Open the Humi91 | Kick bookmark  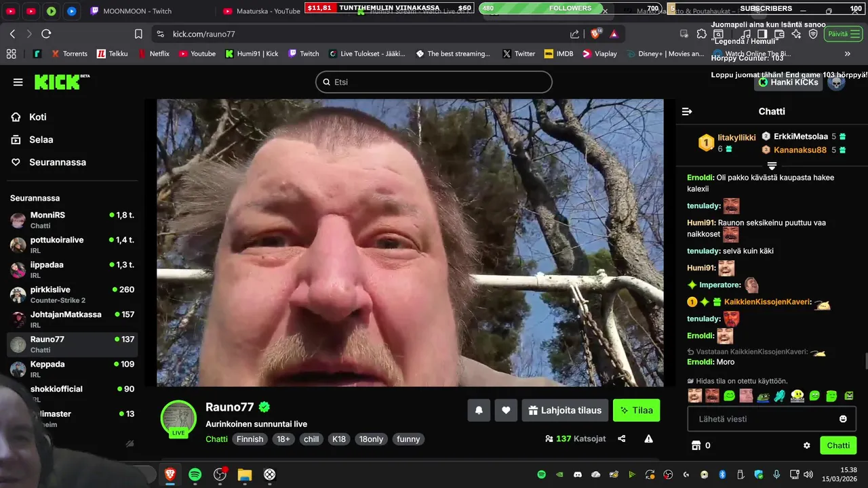252,54
